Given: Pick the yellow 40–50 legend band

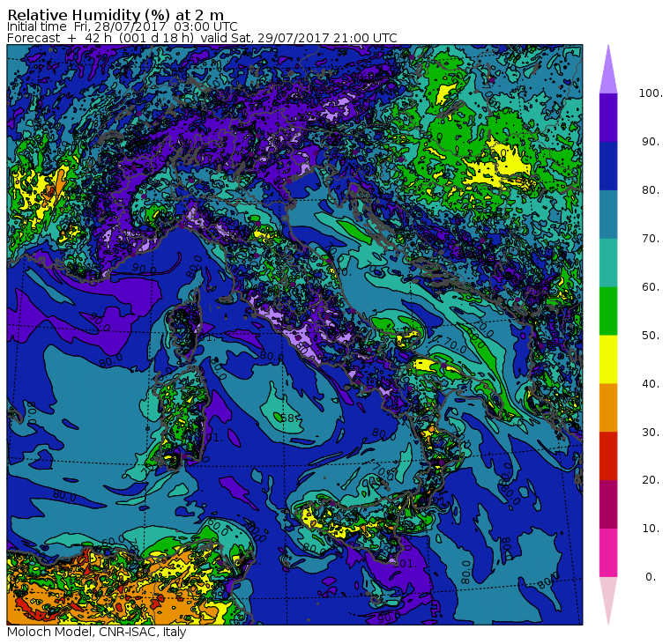Looking at the screenshot, I should coord(608,359).
